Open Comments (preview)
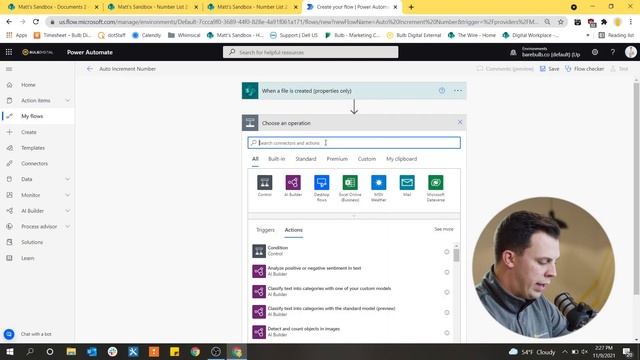 click(x=505, y=69)
